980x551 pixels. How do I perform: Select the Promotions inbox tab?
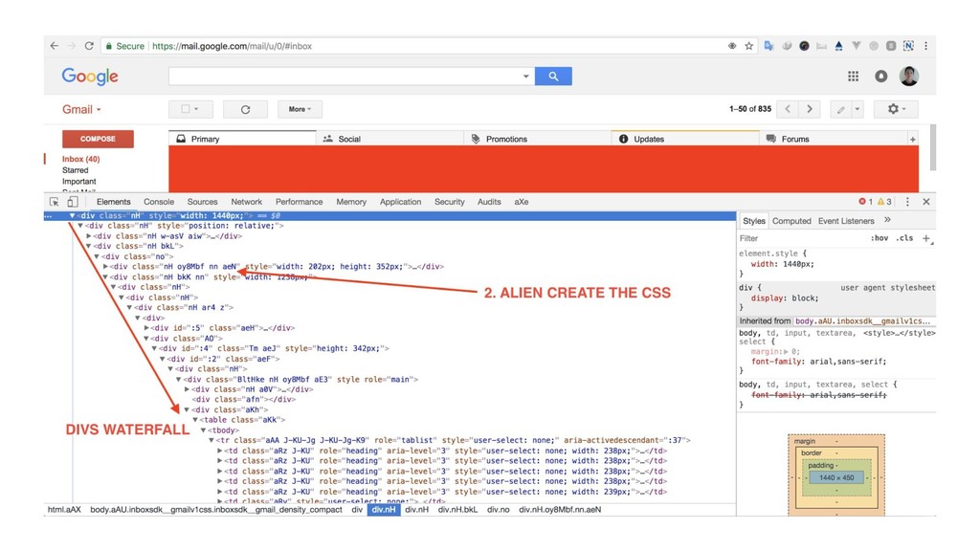point(538,139)
